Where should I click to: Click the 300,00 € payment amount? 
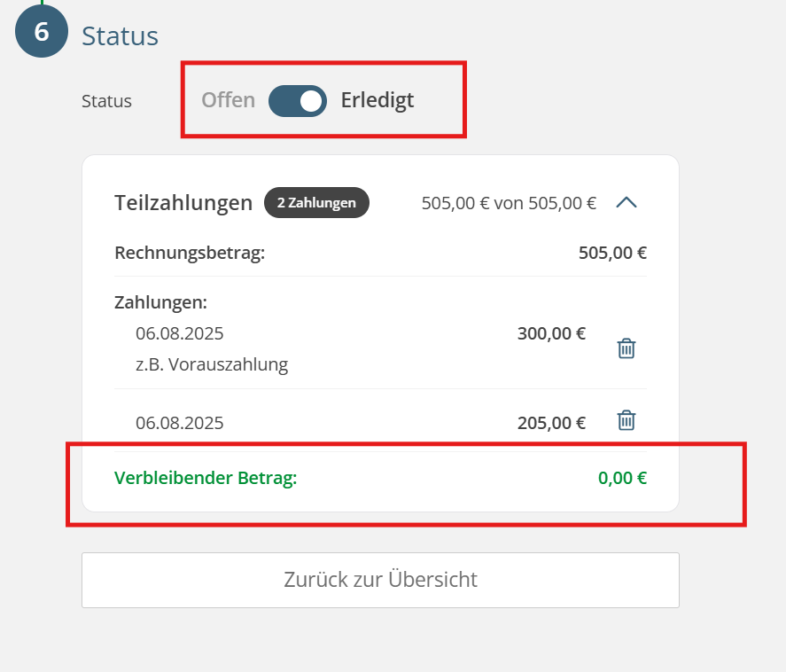click(551, 333)
